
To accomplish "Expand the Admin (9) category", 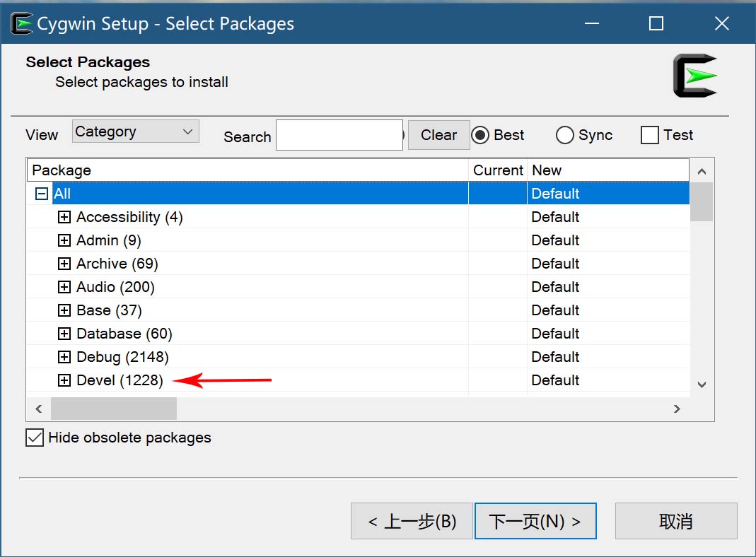I will click(x=64, y=240).
